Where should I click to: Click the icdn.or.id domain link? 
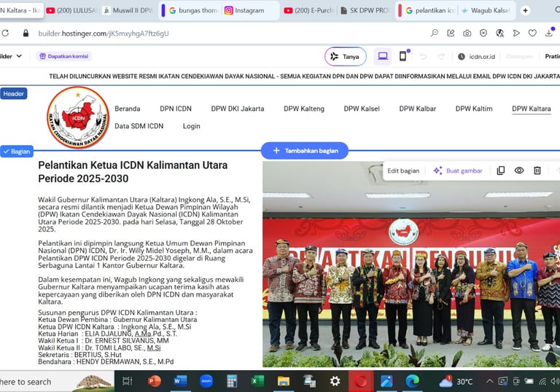[482, 56]
